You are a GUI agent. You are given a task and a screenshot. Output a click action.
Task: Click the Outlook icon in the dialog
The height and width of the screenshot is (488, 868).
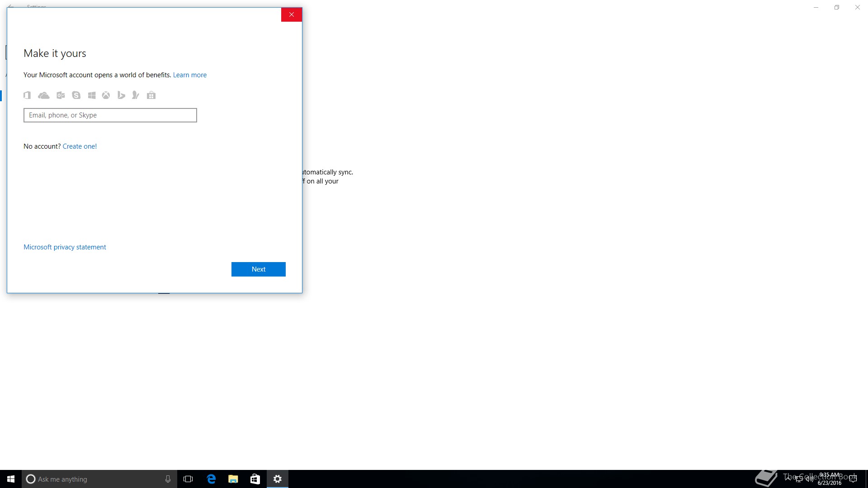(61, 95)
